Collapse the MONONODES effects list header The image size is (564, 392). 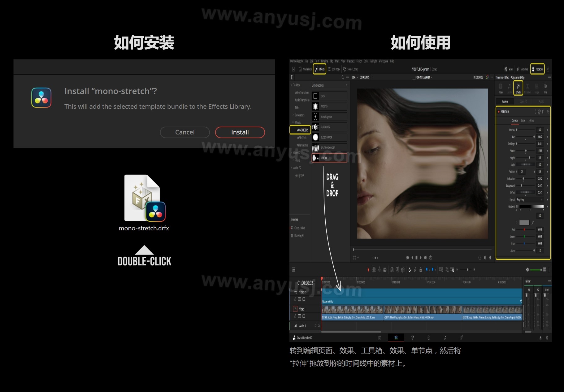coord(346,85)
